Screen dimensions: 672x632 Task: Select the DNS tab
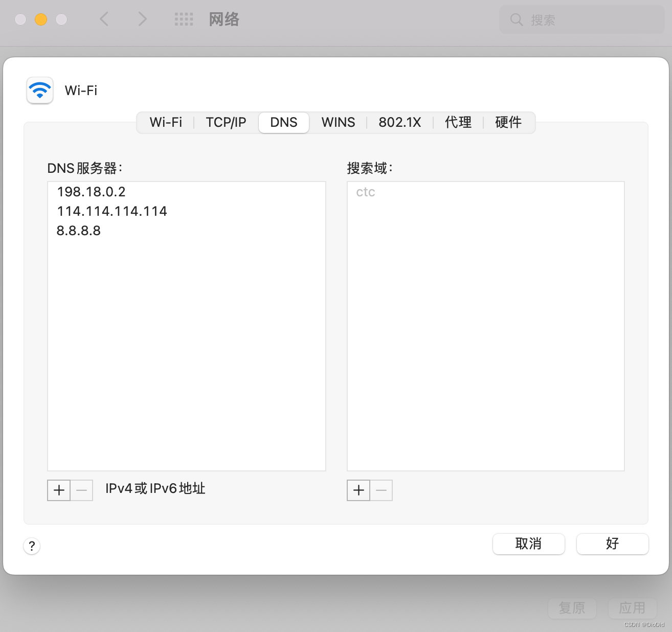pos(284,122)
